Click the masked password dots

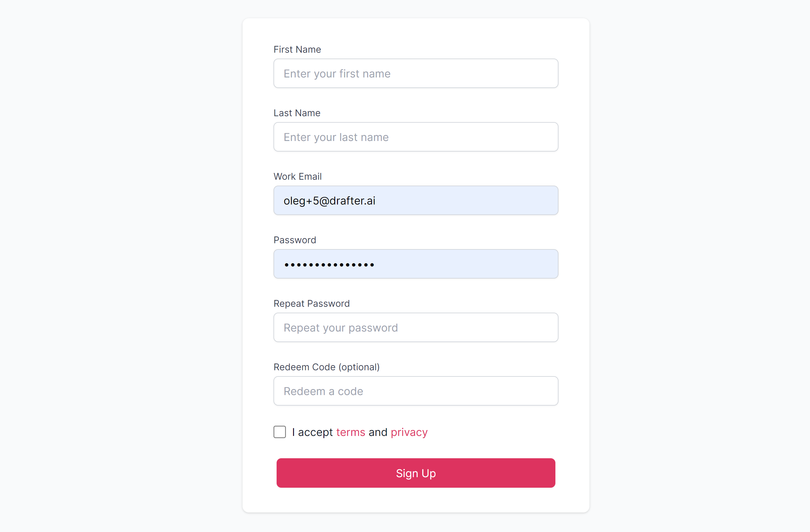(329, 265)
